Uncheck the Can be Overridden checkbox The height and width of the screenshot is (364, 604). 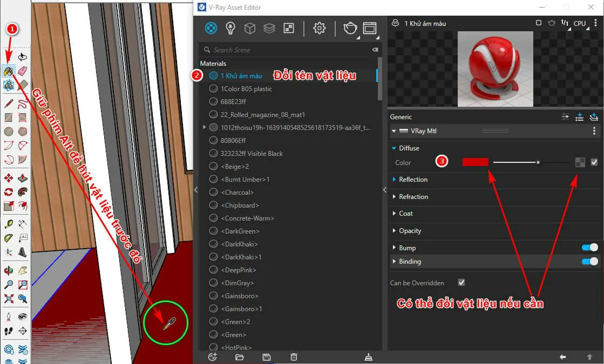(462, 283)
